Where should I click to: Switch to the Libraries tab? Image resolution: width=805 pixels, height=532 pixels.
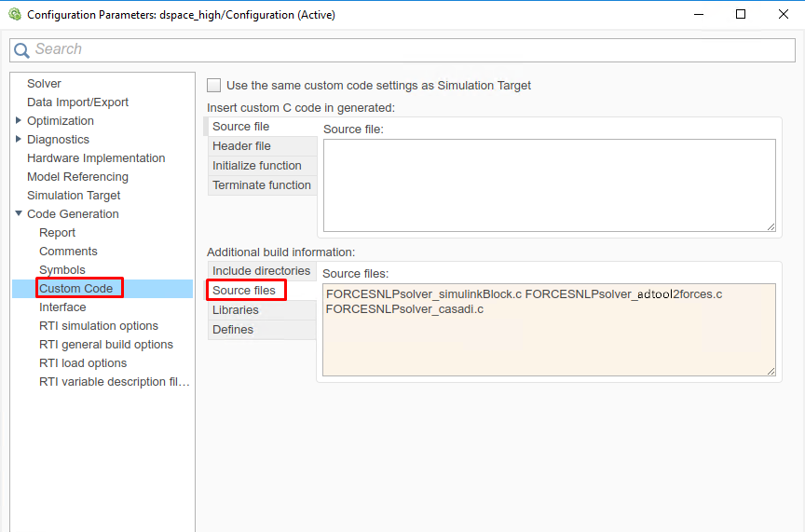click(235, 310)
